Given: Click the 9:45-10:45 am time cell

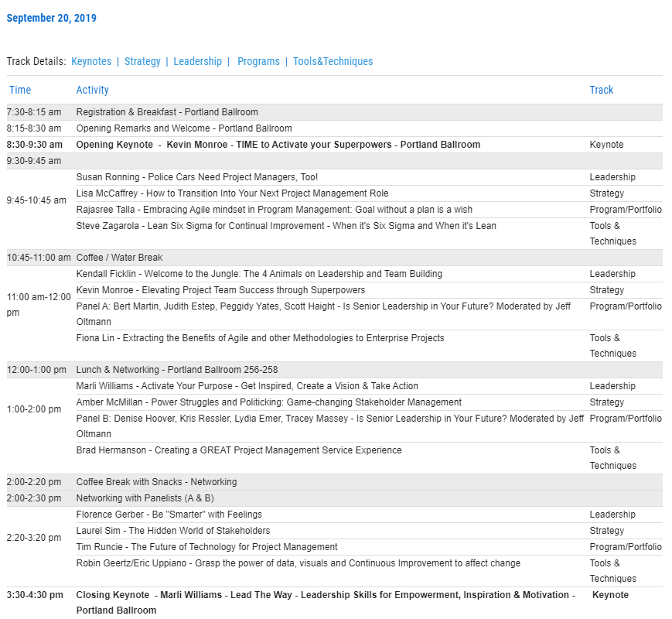Looking at the screenshot, I should (36, 200).
